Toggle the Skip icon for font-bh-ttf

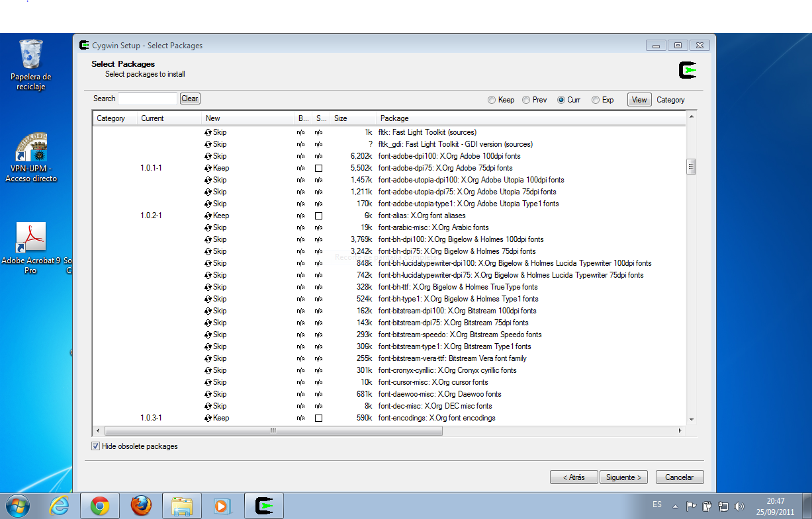pos(208,287)
